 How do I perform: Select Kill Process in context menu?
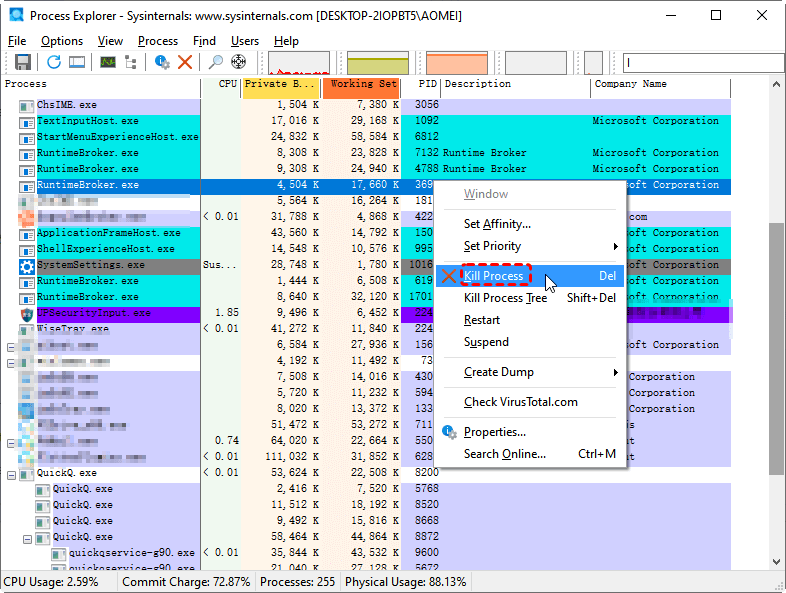[530, 276]
